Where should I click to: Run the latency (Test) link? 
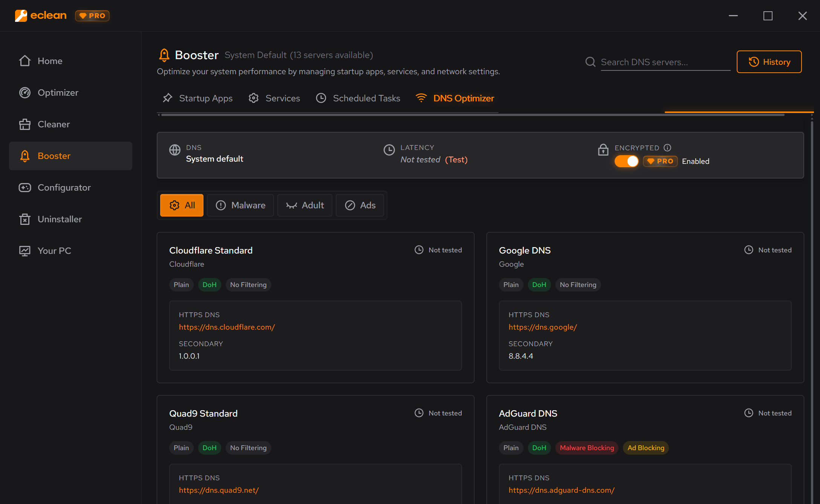point(456,160)
